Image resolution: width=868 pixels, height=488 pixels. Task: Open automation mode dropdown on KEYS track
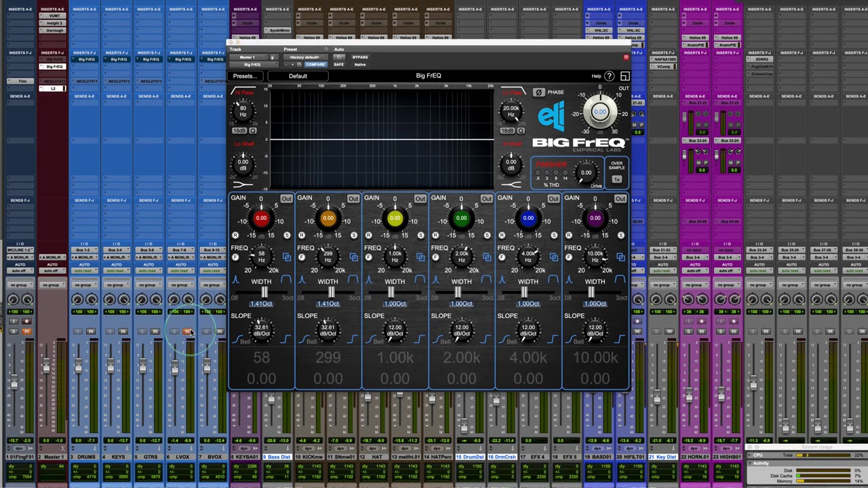[x=115, y=271]
